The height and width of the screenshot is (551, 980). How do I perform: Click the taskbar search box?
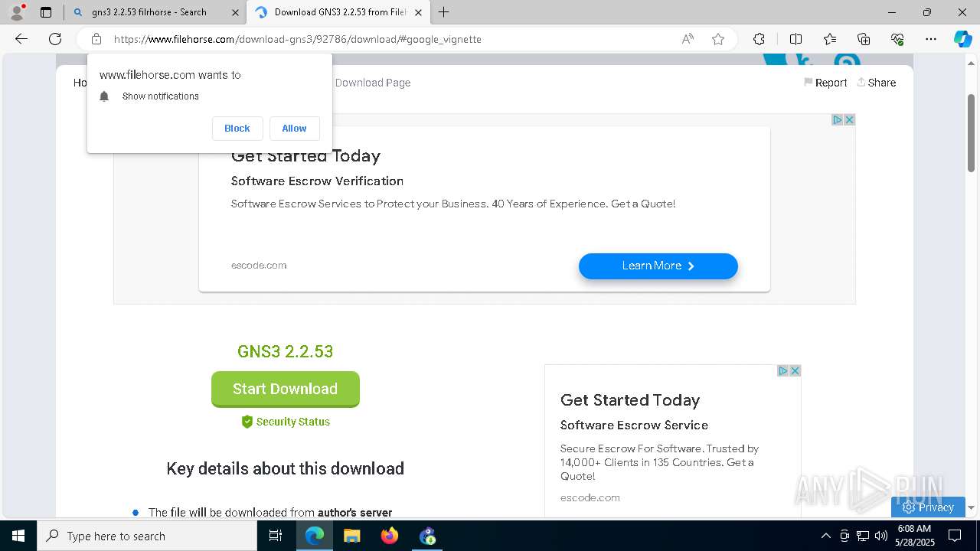(147, 536)
